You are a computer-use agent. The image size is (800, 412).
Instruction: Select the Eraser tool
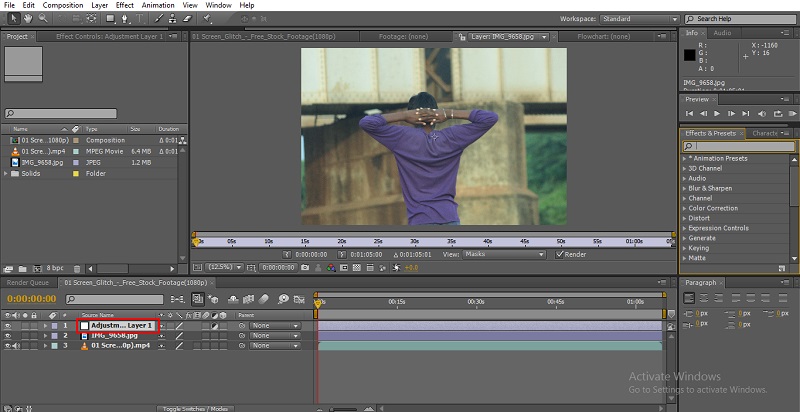pos(187,18)
